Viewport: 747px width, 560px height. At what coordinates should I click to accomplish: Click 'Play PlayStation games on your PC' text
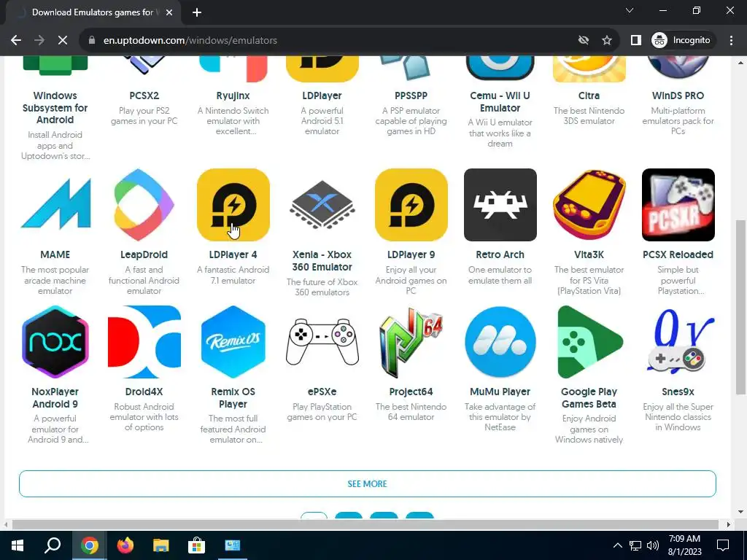322,412
